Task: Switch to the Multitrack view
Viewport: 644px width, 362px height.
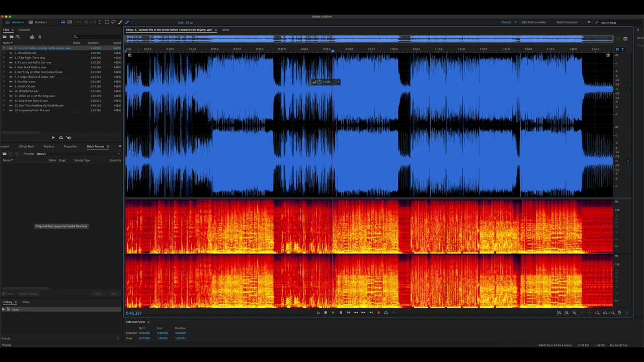Action: pyautogui.click(x=38, y=22)
